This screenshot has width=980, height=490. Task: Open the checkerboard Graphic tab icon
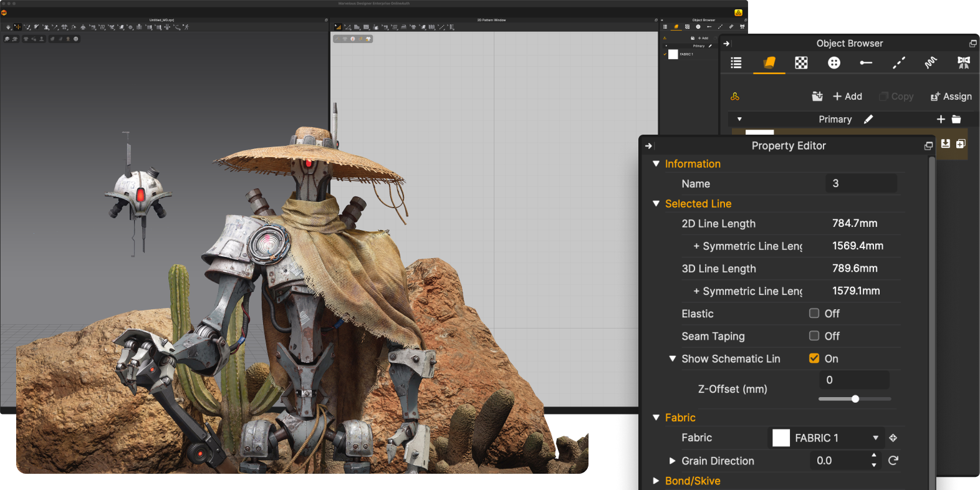[x=801, y=62]
